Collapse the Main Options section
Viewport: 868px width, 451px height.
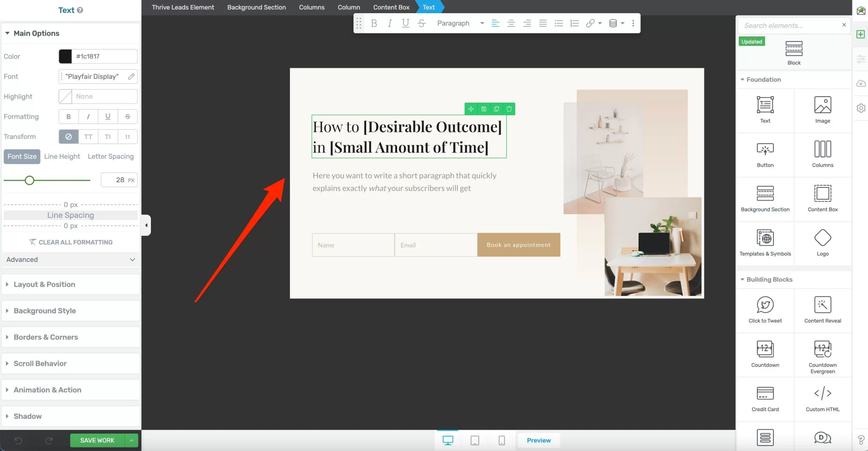click(71, 33)
